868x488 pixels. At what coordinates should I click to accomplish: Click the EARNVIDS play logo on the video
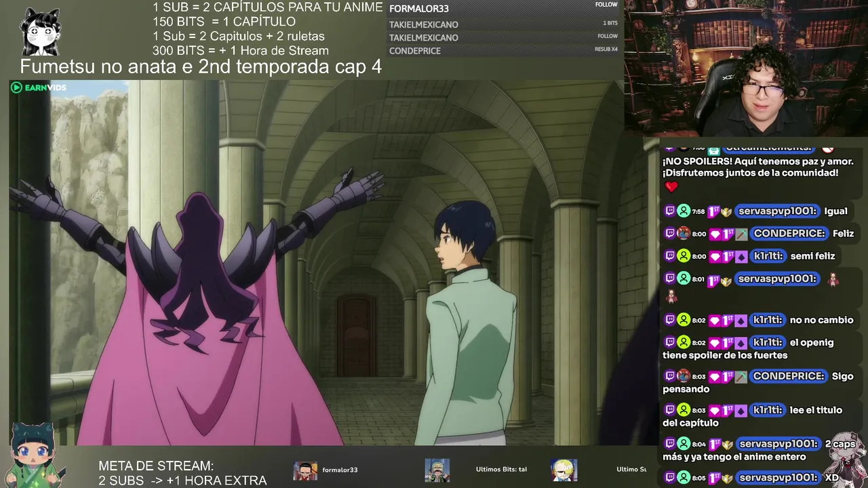(39, 87)
